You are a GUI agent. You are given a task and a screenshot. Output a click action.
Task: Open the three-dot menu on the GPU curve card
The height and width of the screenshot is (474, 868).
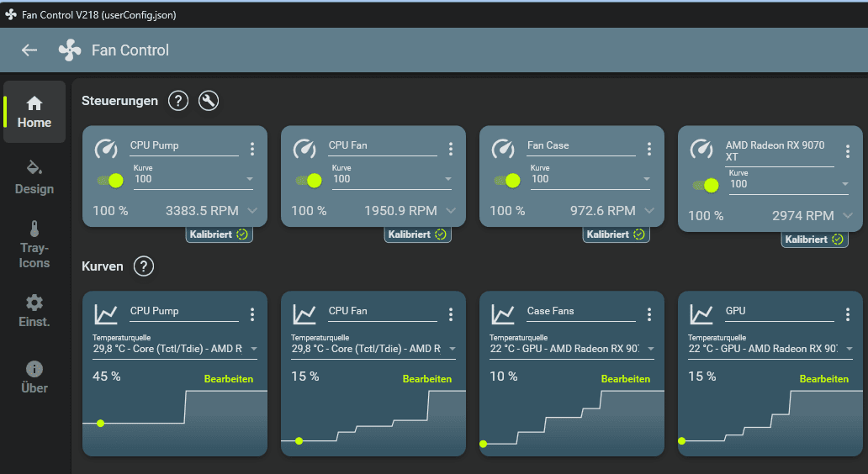(x=848, y=314)
